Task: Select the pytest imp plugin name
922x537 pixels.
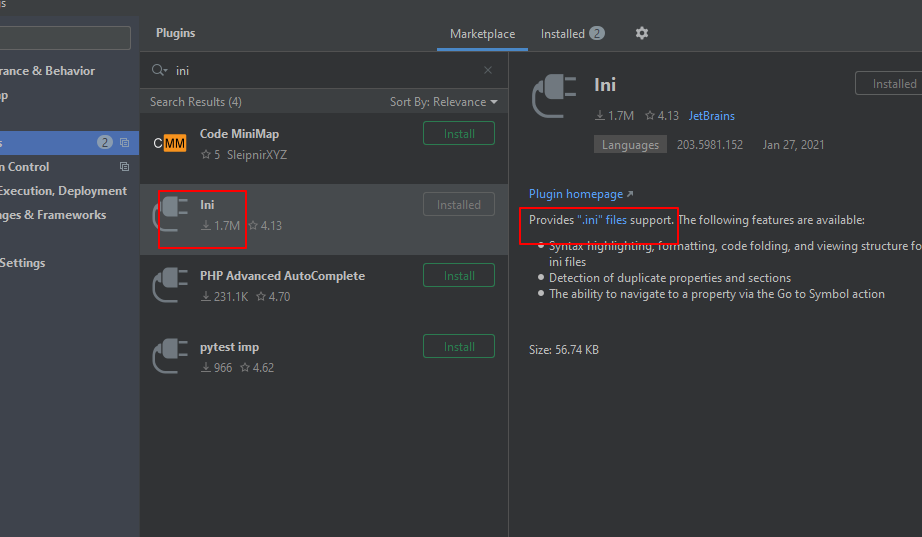Action: [229, 347]
